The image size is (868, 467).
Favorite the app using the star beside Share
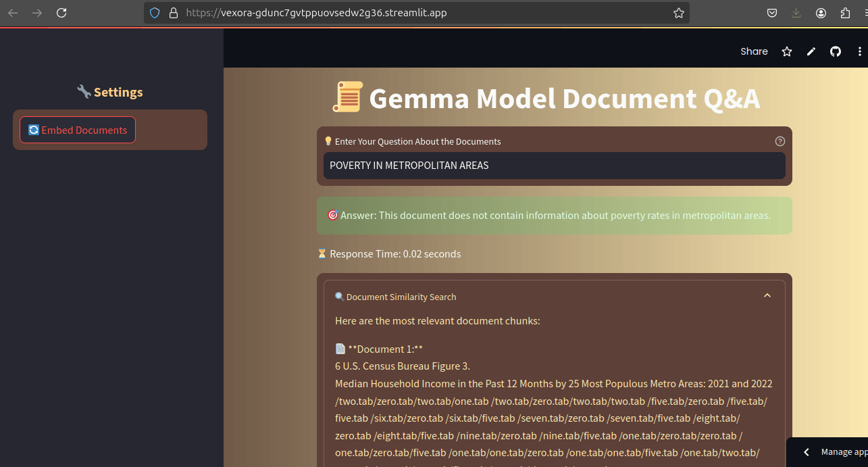click(x=787, y=51)
